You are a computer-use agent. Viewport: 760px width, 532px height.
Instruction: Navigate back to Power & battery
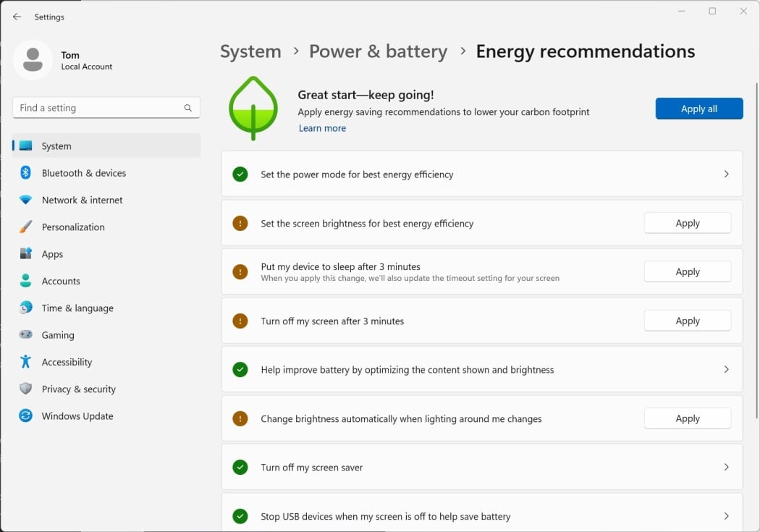point(378,51)
